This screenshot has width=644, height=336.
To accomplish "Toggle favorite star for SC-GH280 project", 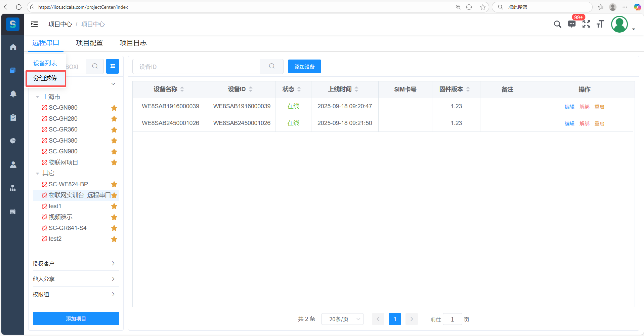I will (114, 119).
